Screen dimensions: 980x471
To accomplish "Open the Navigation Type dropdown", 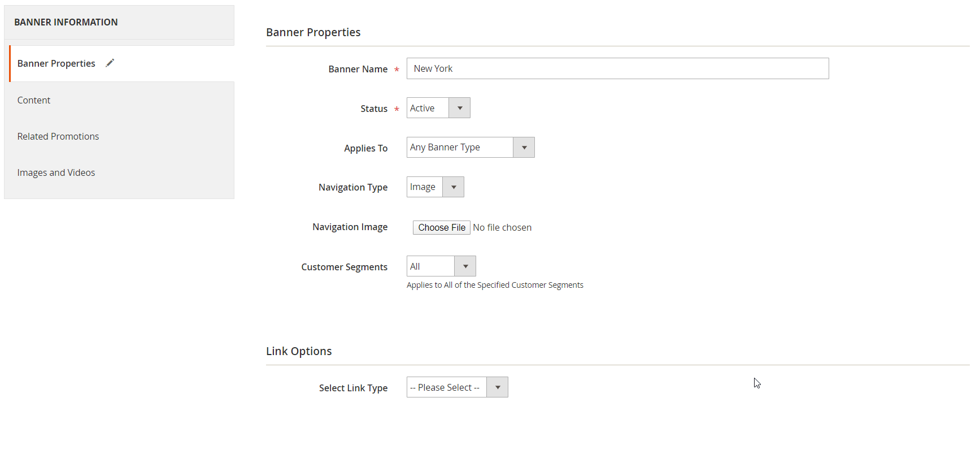I will 435,187.
